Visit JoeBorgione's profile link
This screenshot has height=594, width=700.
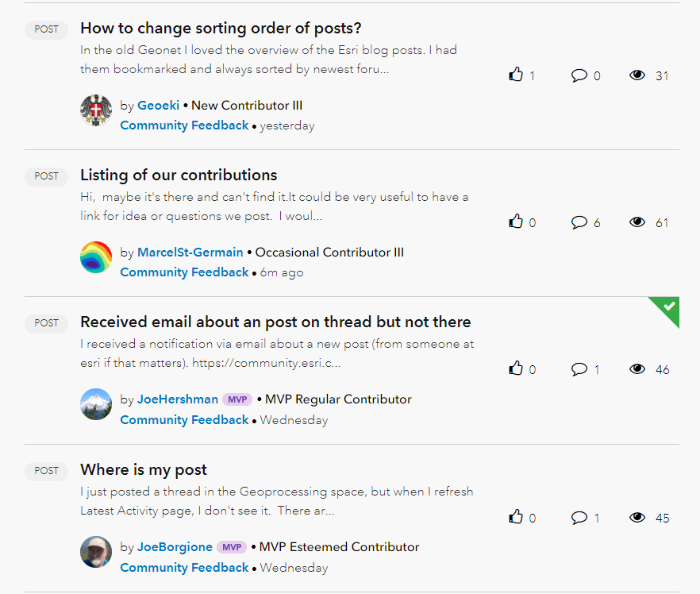click(175, 547)
